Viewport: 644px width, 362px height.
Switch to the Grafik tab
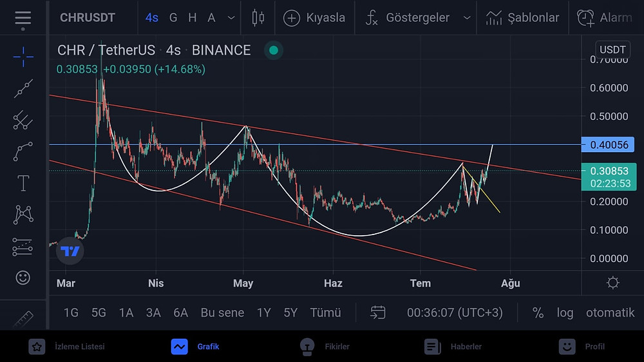195,347
